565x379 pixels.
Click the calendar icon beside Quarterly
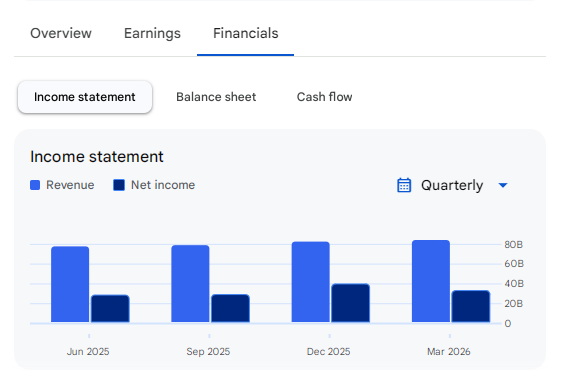click(404, 185)
